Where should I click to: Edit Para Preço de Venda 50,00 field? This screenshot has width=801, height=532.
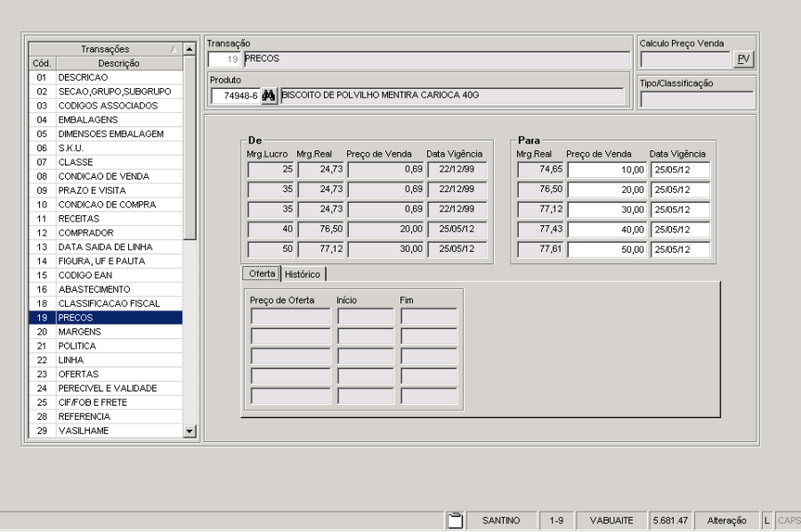[x=607, y=250]
